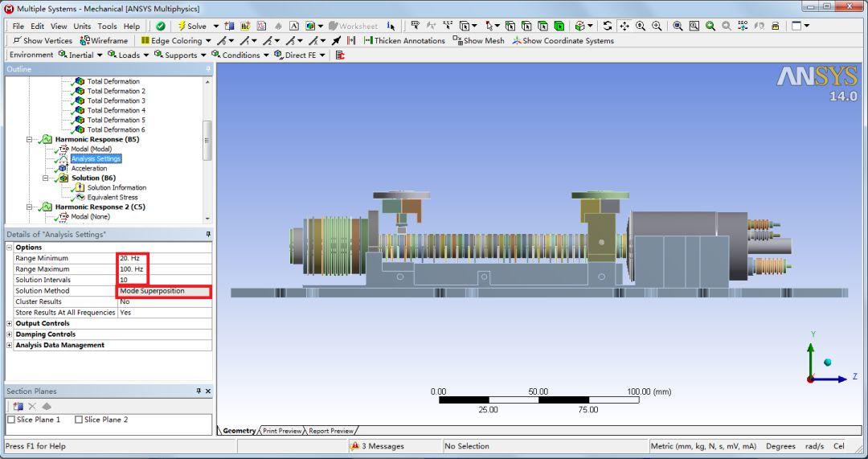Select the Pan arrows tool
The height and width of the screenshot is (459, 868).
(624, 26)
